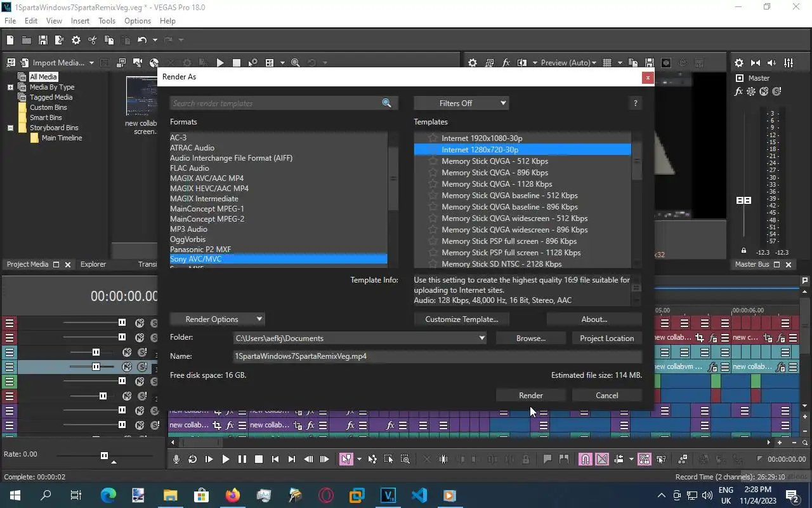Screen dimensions: 812x508
Task: Stop timeline playback
Action: [259, 459]
